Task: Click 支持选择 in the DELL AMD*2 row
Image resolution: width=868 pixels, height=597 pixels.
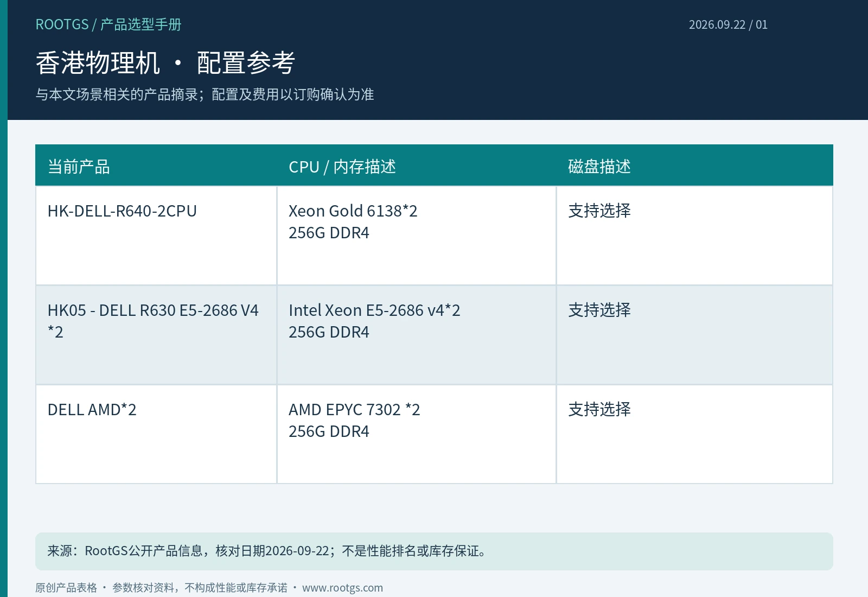Action: (x=599, y=409)
